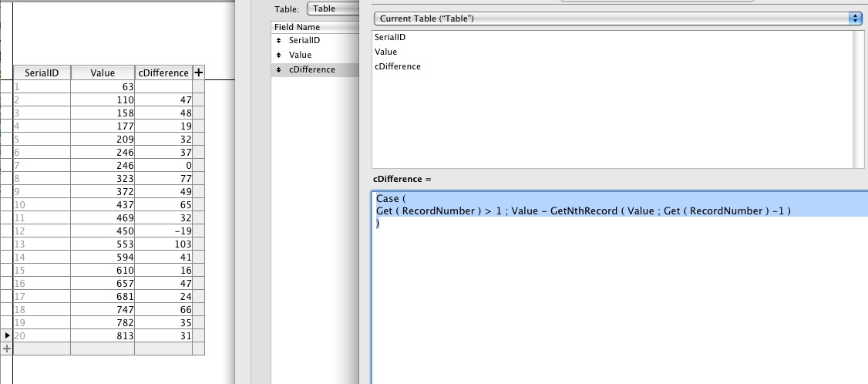868x384 pixels.
Task: Click the Value cell containing 450
Action: 103,232
